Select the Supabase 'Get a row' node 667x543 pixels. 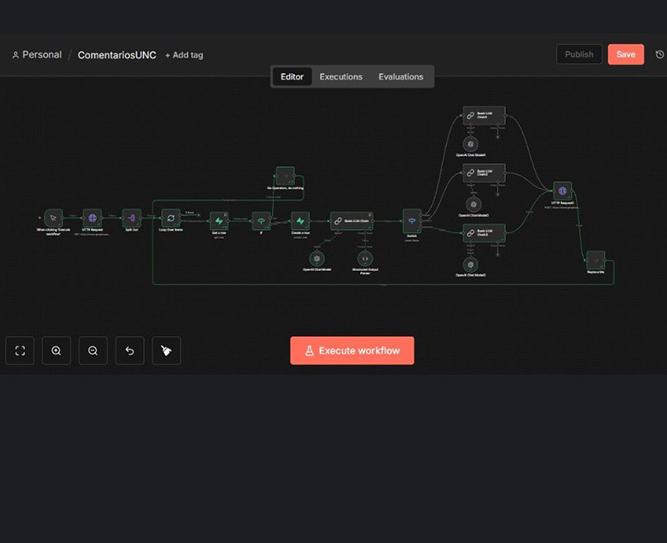click(x=219, y=221)
